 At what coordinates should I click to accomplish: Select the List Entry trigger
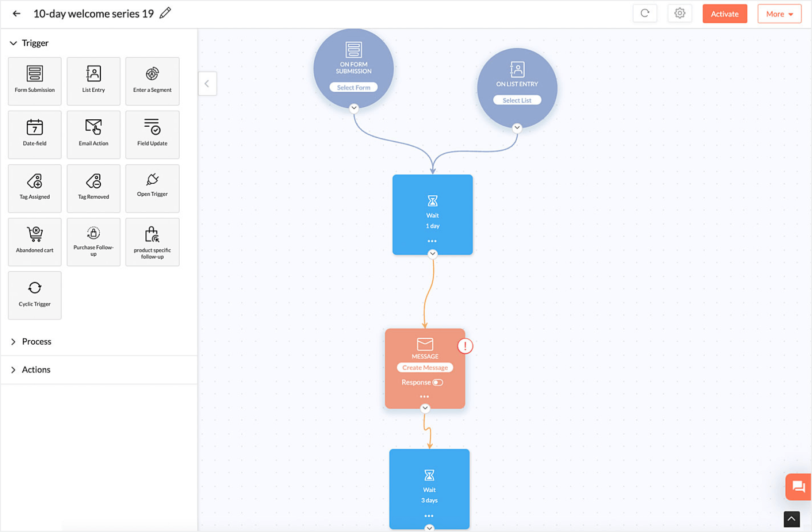tap(93, 81)
